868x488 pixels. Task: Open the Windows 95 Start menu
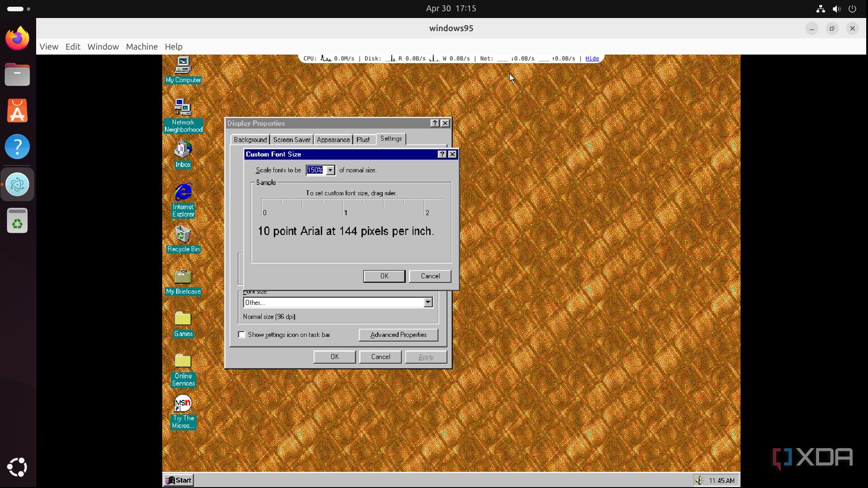(x=179, y=480)
